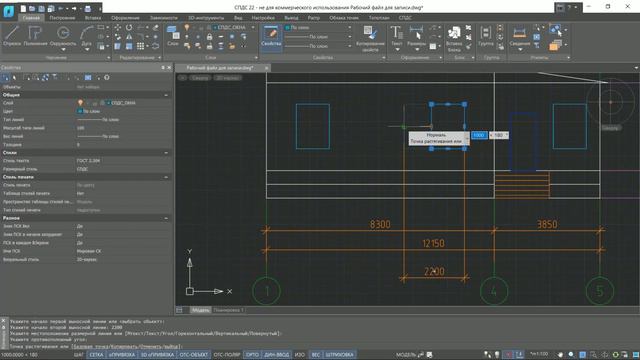
Task: Click the Свойства properties button in ribbon
Action: coord(271,37)
